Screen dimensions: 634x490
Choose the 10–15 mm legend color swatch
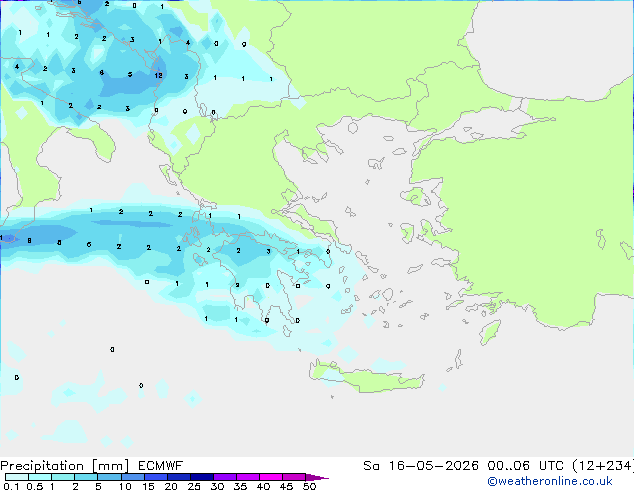pyautogui.click(x=132, y=477)
